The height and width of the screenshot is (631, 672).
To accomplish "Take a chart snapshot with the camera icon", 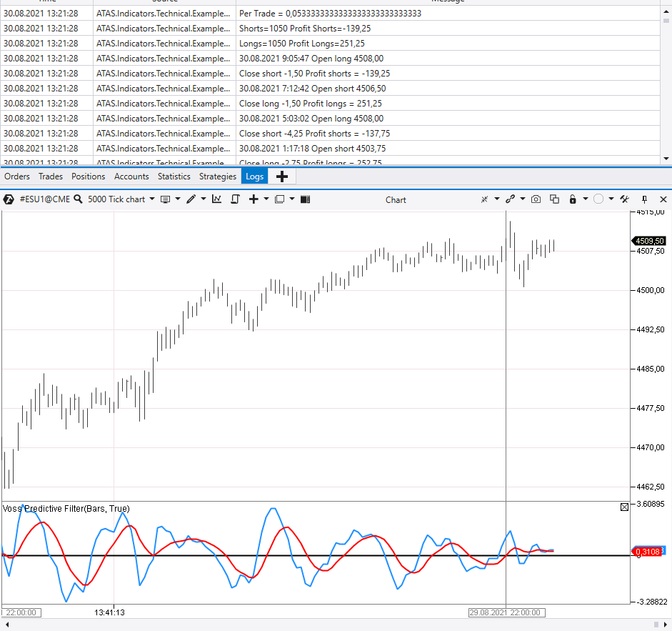I will click(536, 199).
